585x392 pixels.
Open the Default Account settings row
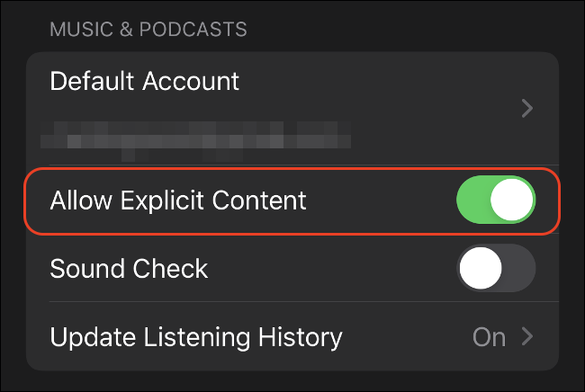point(292,109)
